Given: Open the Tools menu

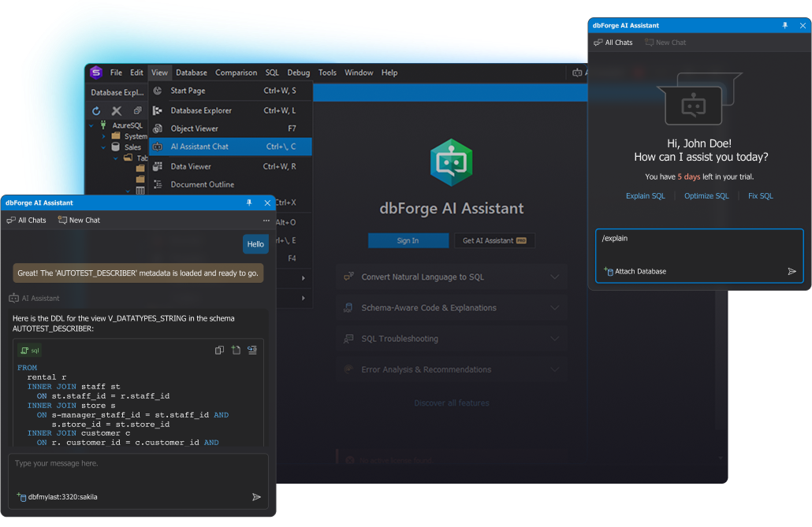Looking at the screenshot, I should pyautogui.click(x=327, y=72).
